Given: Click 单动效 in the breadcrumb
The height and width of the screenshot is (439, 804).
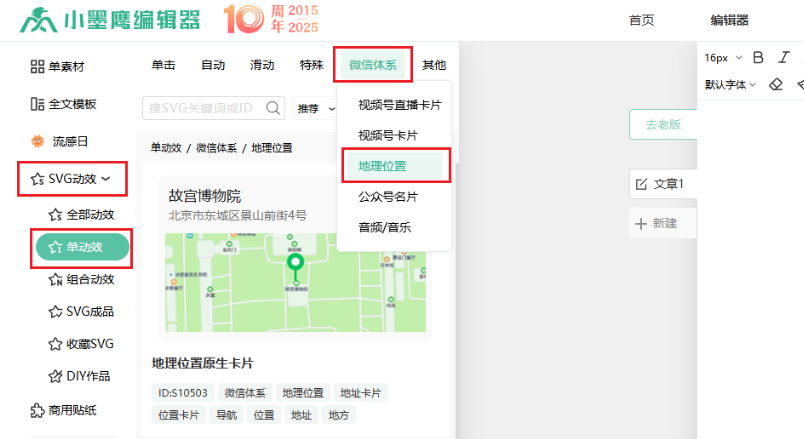Looking at the screenshot, I should [x=166, y=148].
